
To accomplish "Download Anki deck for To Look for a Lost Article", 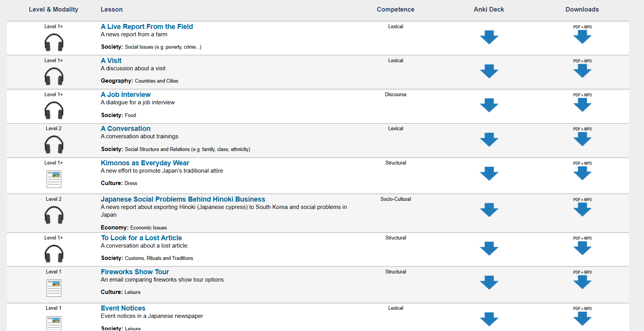I will click(489, 249).
